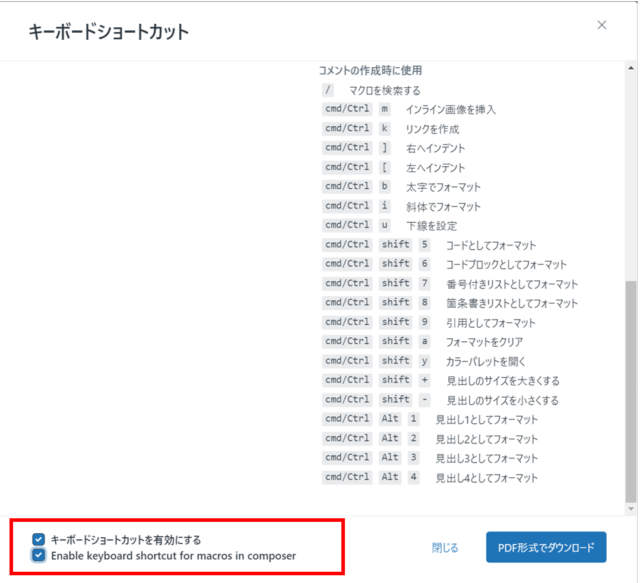The height and width of the screenshot is (583, 640).
Task: Select the カラーパレットを開く text
Action: click(x=486, y=361)
